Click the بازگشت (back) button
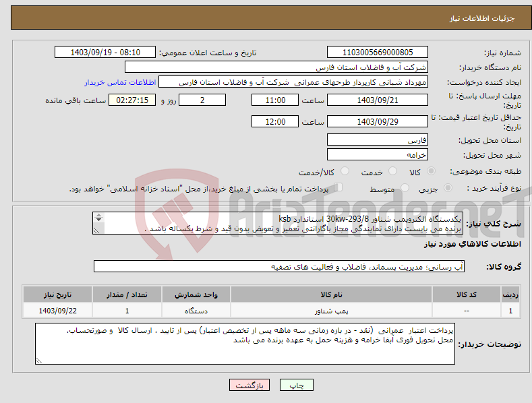The width and height of the screenshot is (532, 403). tap(249, 385)
